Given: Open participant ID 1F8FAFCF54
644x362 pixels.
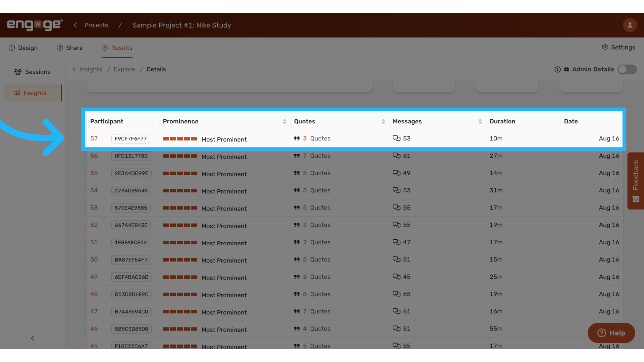Looking at the screenshot, I should [x=131, y=242].
